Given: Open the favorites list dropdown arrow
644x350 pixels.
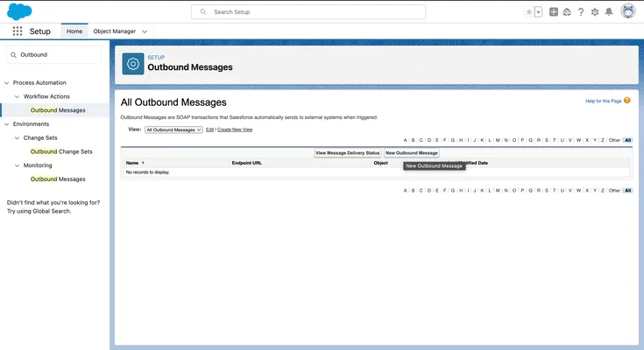Looking at the screenshot, I should pos(538,12).
